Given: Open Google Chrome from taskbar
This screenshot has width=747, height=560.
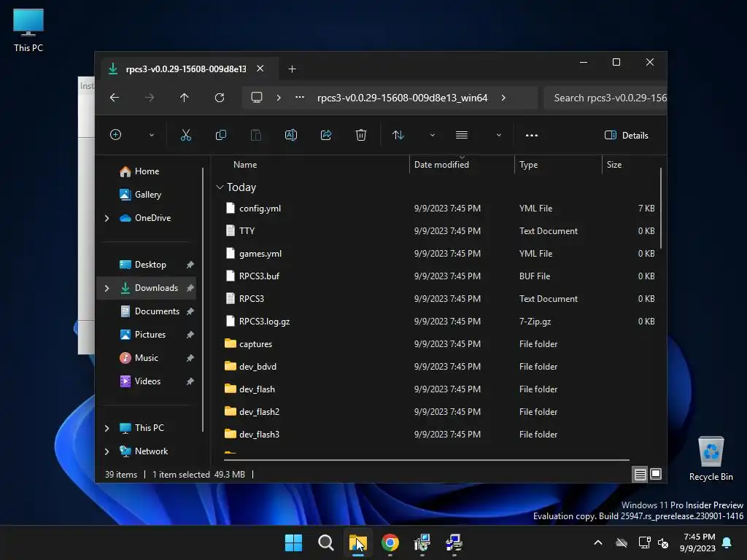Looking at the screenshot, I should (x=390, y=542).
